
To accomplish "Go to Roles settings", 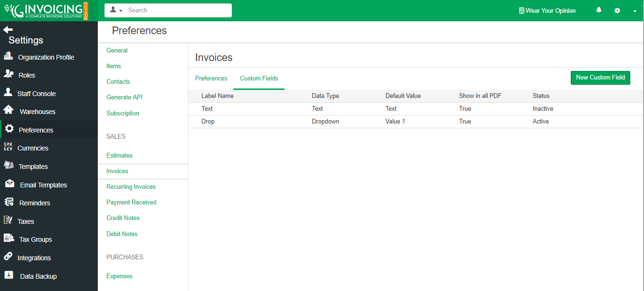I will [27, 75].
